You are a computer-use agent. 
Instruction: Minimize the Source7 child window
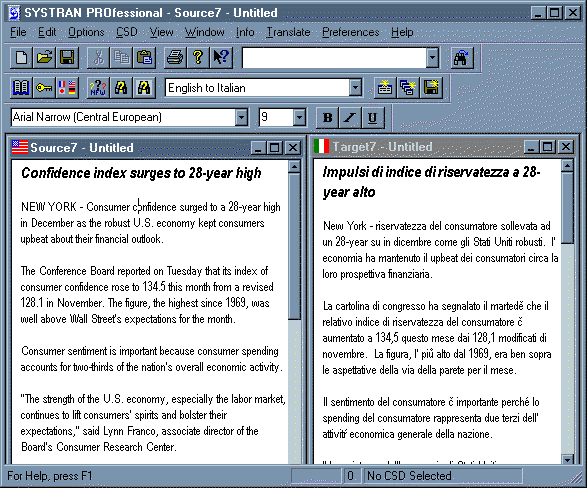pos(258,147)
